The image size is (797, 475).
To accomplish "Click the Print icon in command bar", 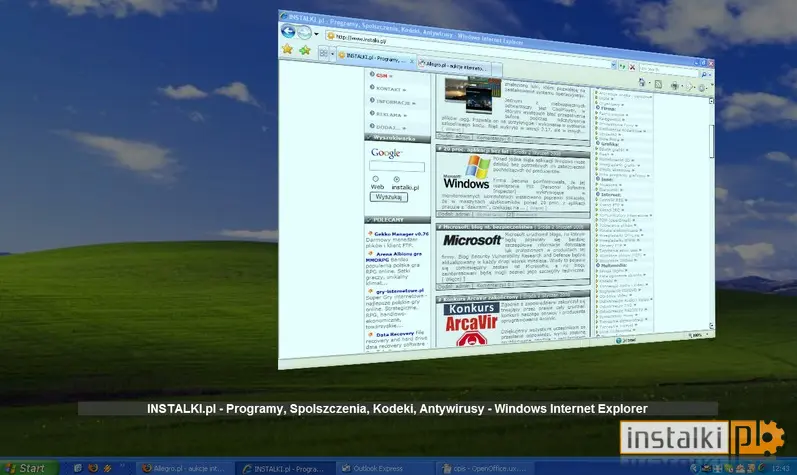I will click(x=675, y=86).
